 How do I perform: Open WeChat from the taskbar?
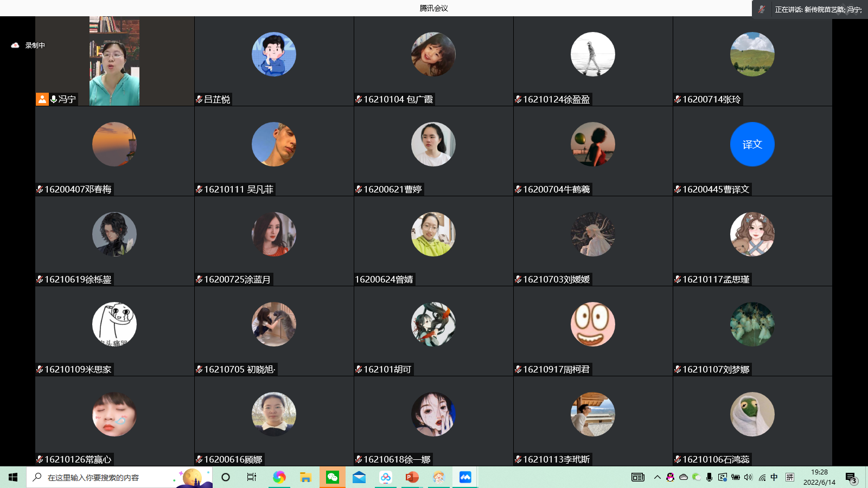[x=332, y=477]
